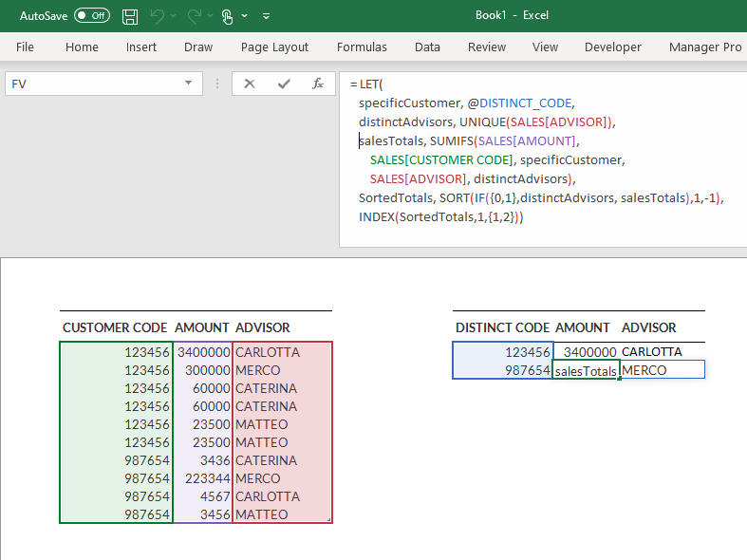Switch to the Page Layout tab
This screenshot has height=560, width=747.
[x=274, y=47]
